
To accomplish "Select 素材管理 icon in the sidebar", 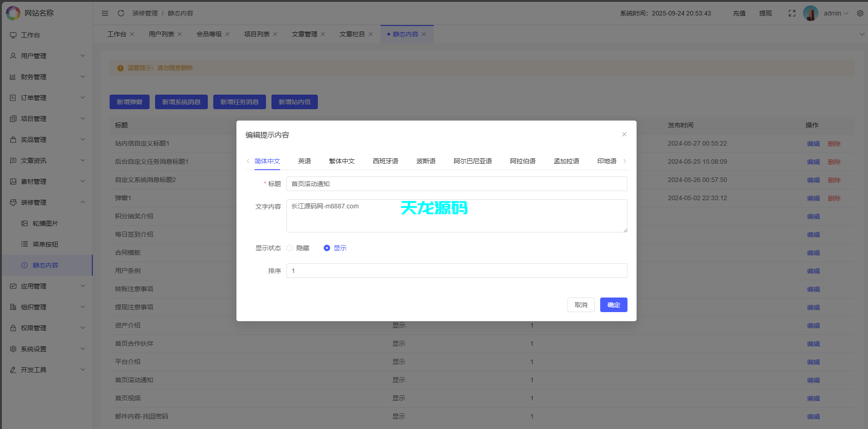I will [x=12, y=181].
